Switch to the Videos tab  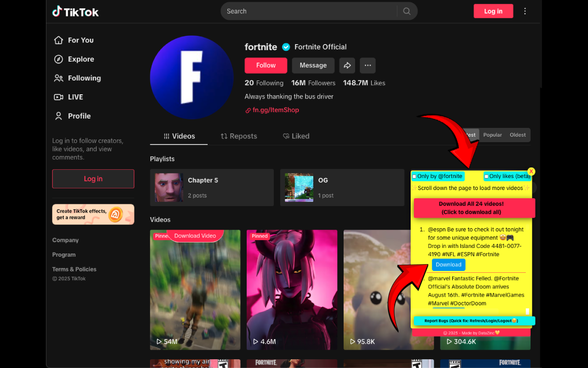[x=179, y=136]
